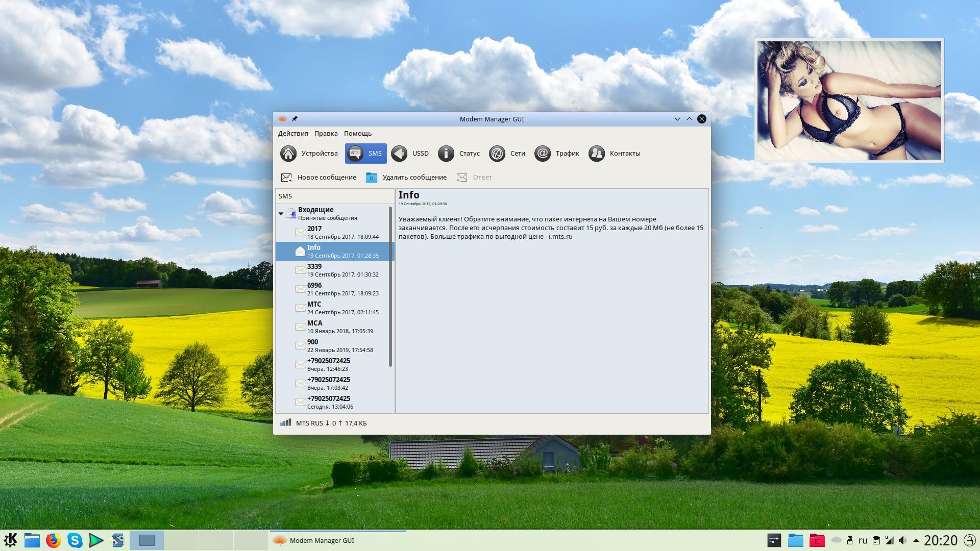The height and width of the screenshot is (551, 980).
Task: Open the volume control in the system tray
Action: [x=902, y=540]
